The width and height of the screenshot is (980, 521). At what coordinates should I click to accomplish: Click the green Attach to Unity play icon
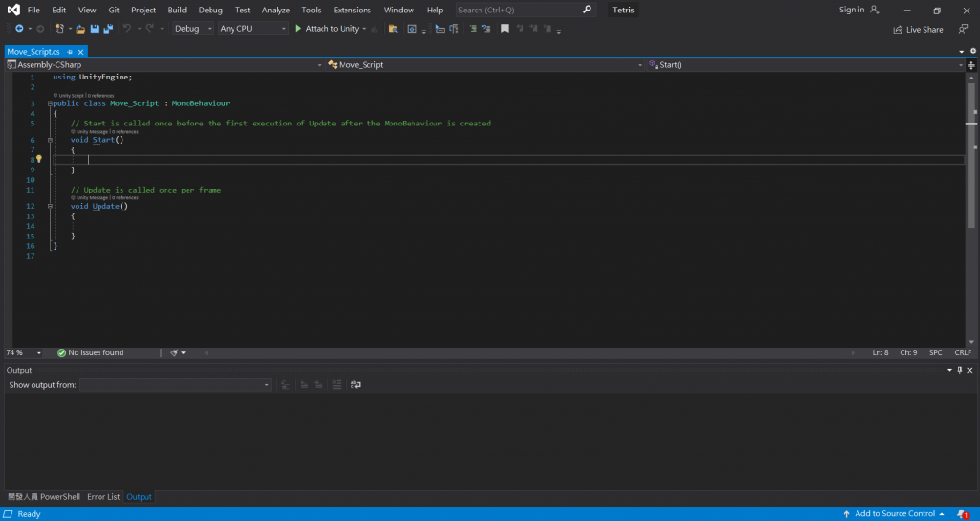point(299,28)
